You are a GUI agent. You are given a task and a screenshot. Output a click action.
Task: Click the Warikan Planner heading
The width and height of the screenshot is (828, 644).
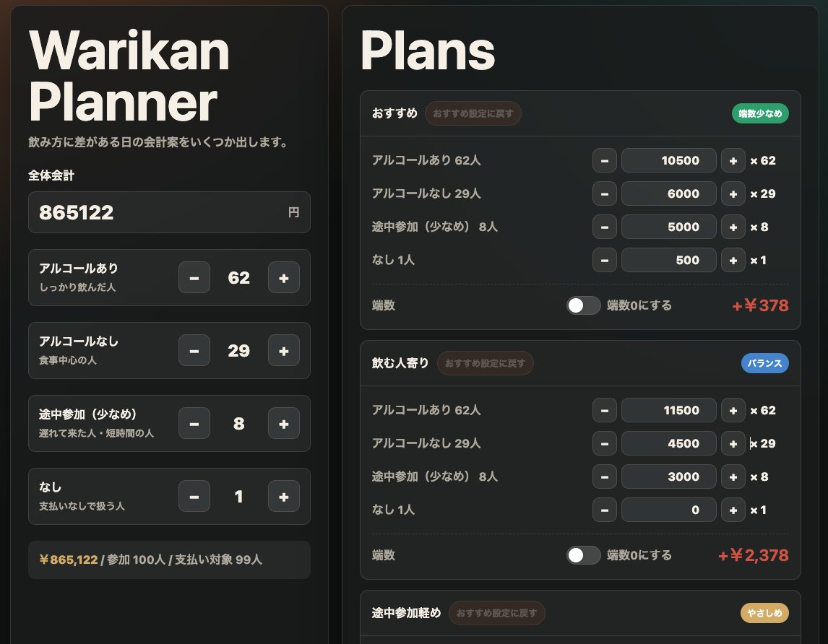pos(129,76)
